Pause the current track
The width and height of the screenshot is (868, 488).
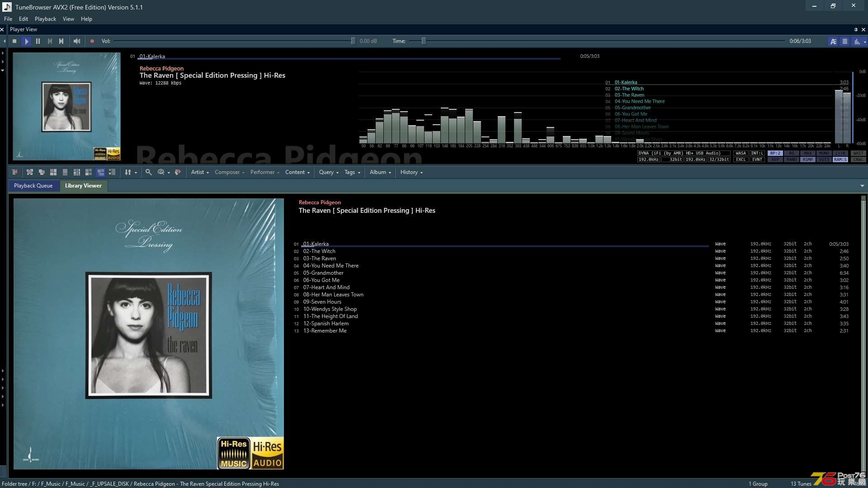[38, 41]
